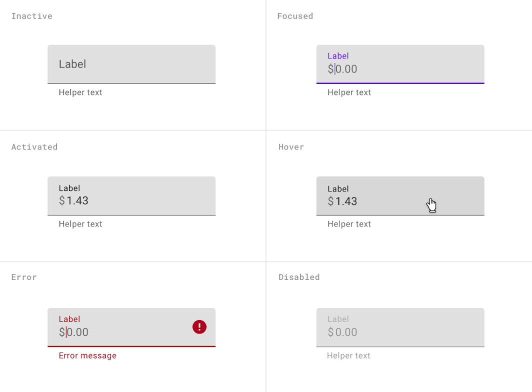Click the inactive text field showing Label

(x=131, y=64)
